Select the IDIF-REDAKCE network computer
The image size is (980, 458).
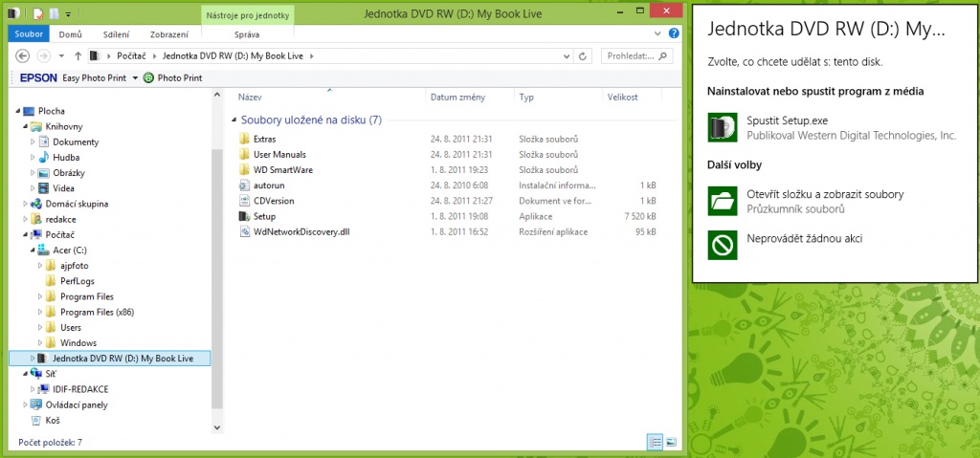pyautogui.click(x=80, y=389)
